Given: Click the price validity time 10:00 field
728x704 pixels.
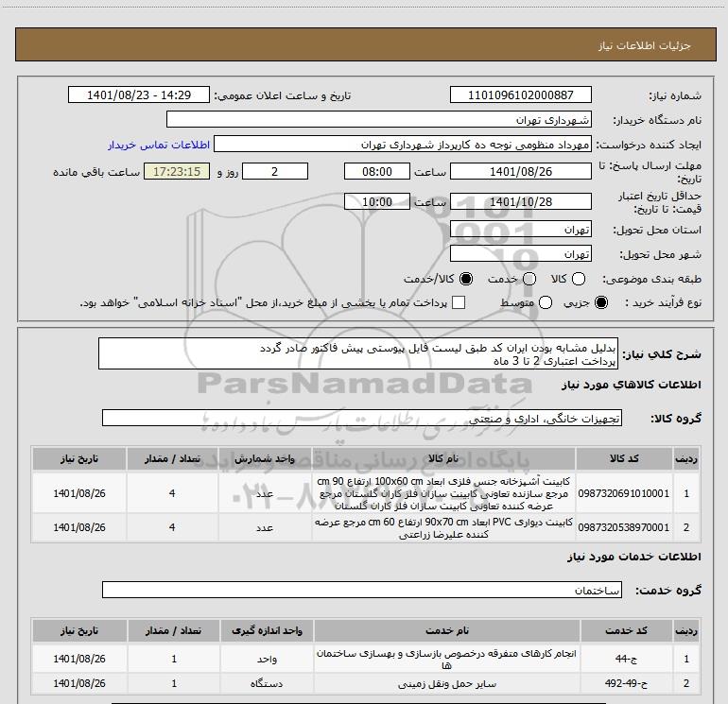Looking at the screenshot, I should (x=377, y=201).
